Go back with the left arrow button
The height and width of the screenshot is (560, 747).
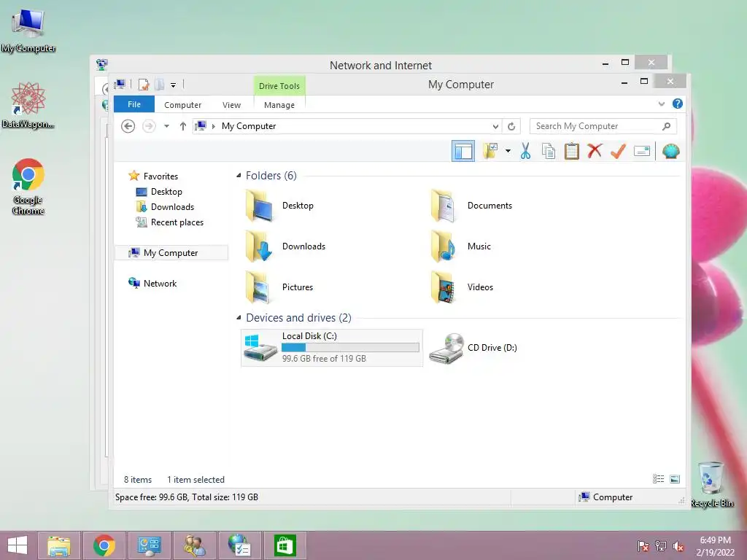[128, 126]
